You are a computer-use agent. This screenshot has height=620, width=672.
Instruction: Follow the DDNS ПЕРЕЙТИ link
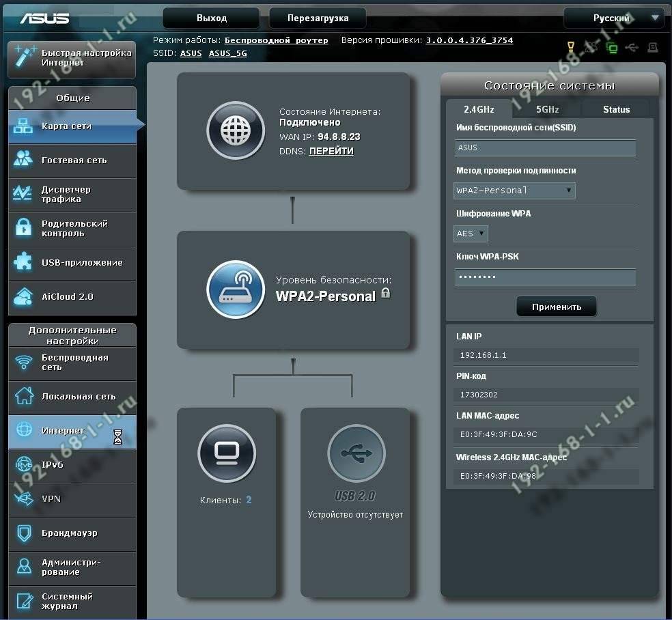click(x=331, y=152)
